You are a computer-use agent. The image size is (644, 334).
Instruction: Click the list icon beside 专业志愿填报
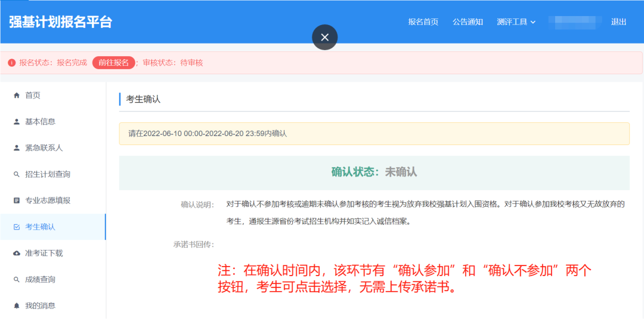click(x=17, y=200)
